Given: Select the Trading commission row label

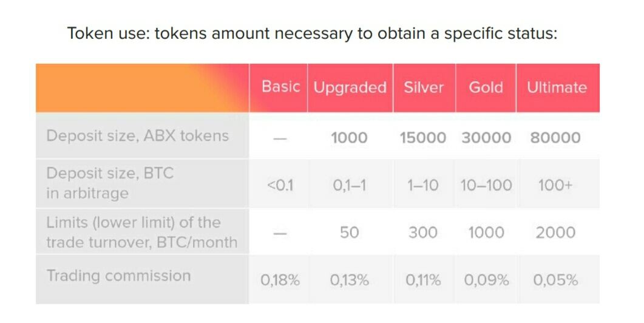Looking at the screenshot, I should tap(119, 275).
